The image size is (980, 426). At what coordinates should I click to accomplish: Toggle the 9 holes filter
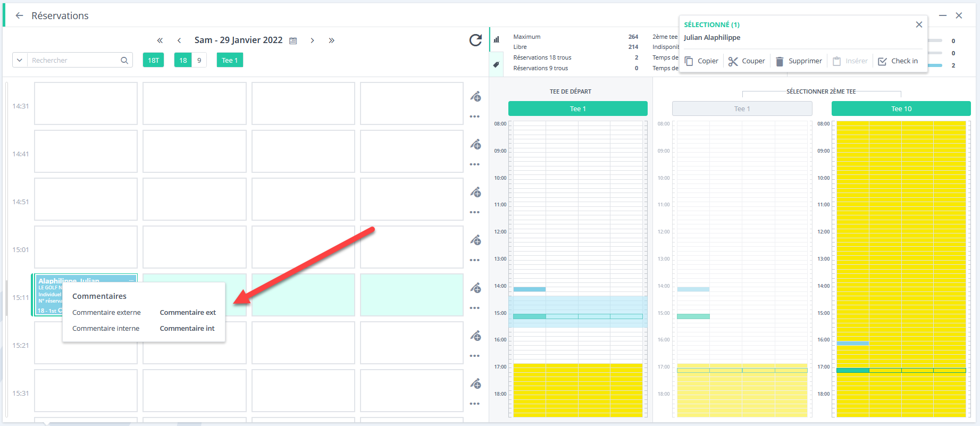pos(199,60)
